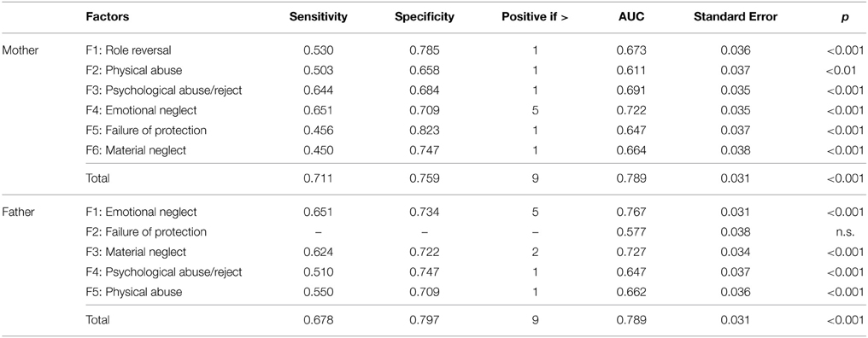This screenshot has width=868, height=338.
Task: Click the Standard Error column header
Action: [735, 17]
